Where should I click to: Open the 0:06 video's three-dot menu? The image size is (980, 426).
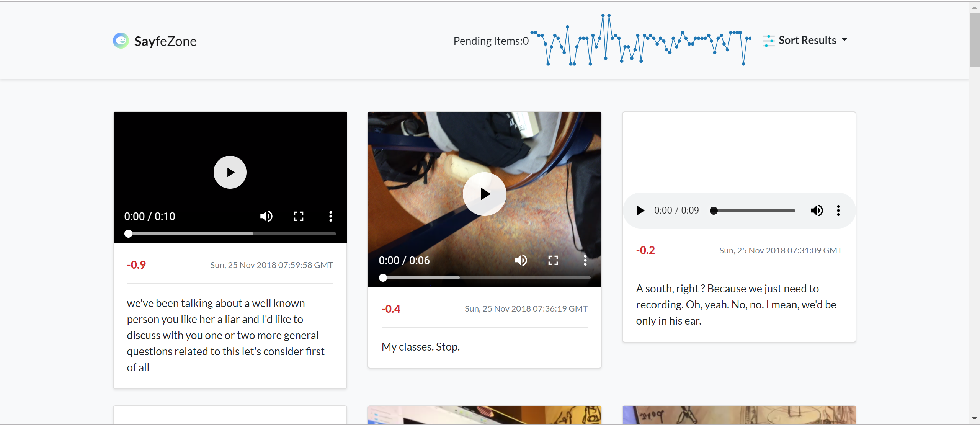(x=585, y=260)
